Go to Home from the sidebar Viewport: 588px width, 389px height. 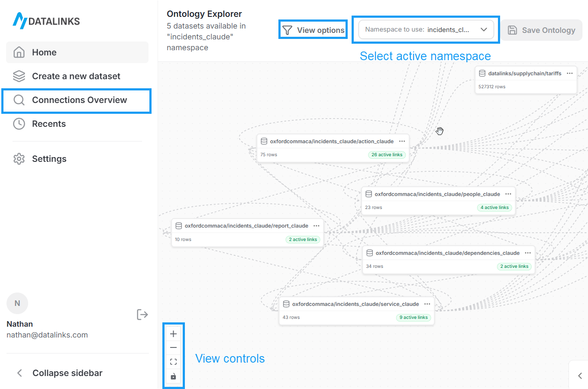(x=44, y=52)
